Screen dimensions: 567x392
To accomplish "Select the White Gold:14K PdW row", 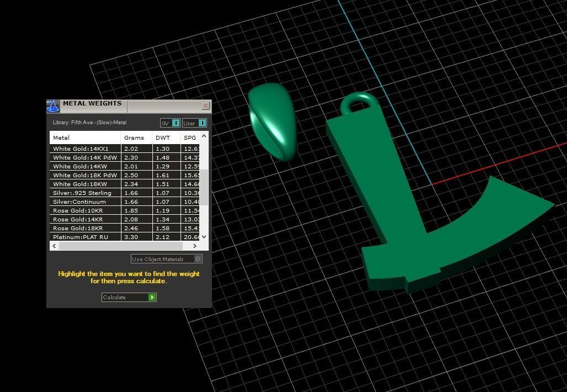I will click(x=125, y=158).
